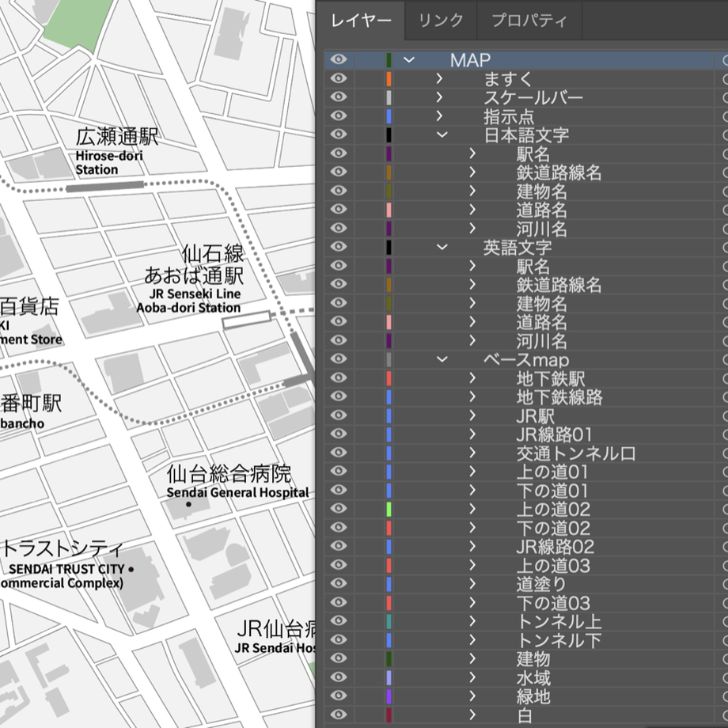The width and height of the screenshot is (728, 728).
Task: Expand the トンネル下 layer
Action: 472,640
